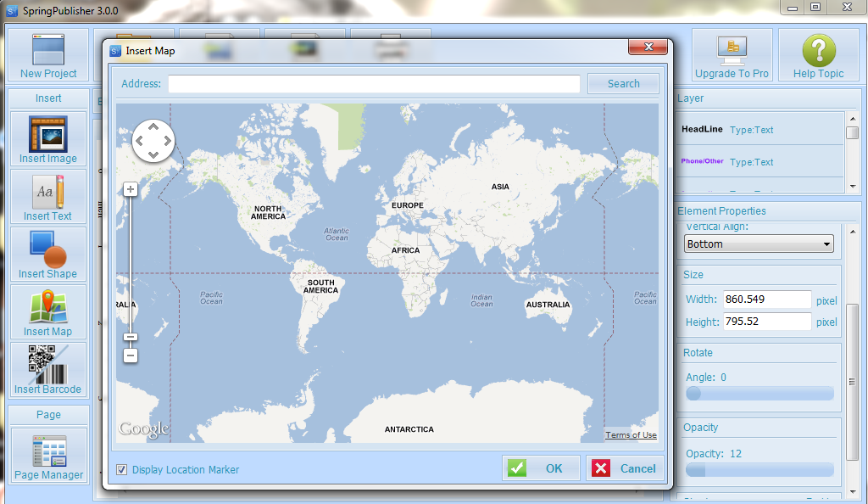Confirm with the OK button
Screen dimensions: 868x504
(x=541, y=468)
